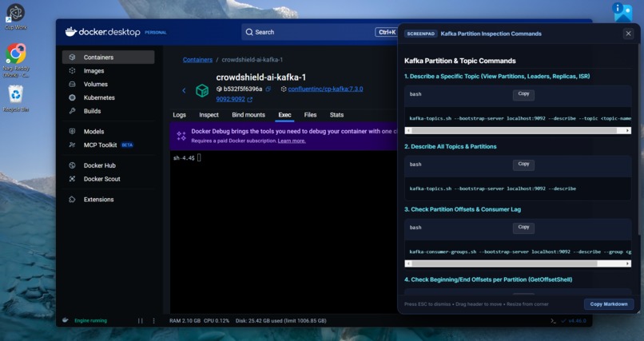
Task: Click the SCREENPAD badge in panel header
Action: [420, 34]
